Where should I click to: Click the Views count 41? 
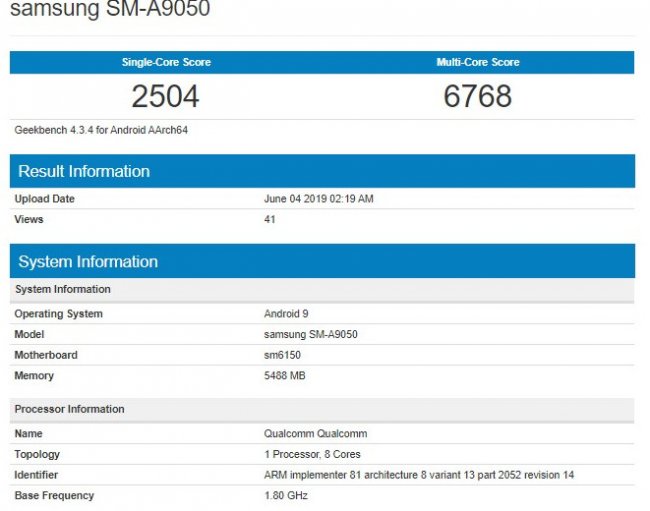coord(270,219)
